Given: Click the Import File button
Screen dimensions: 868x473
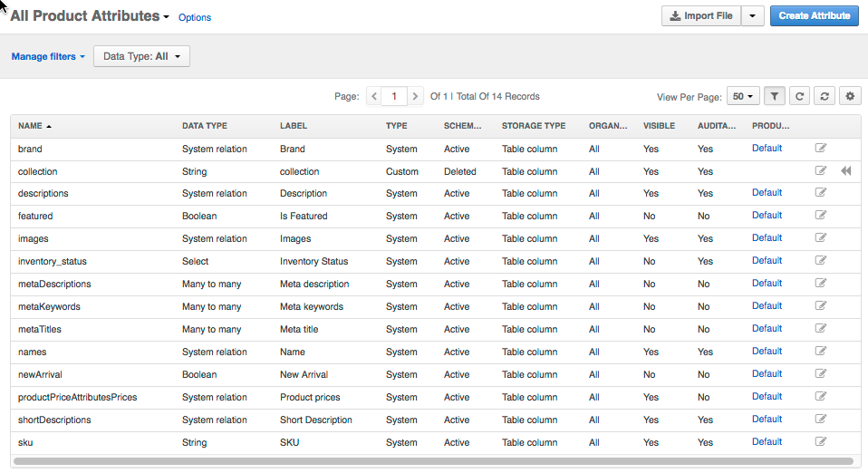Looking at the screenshot, I should (x=701, y=16).
